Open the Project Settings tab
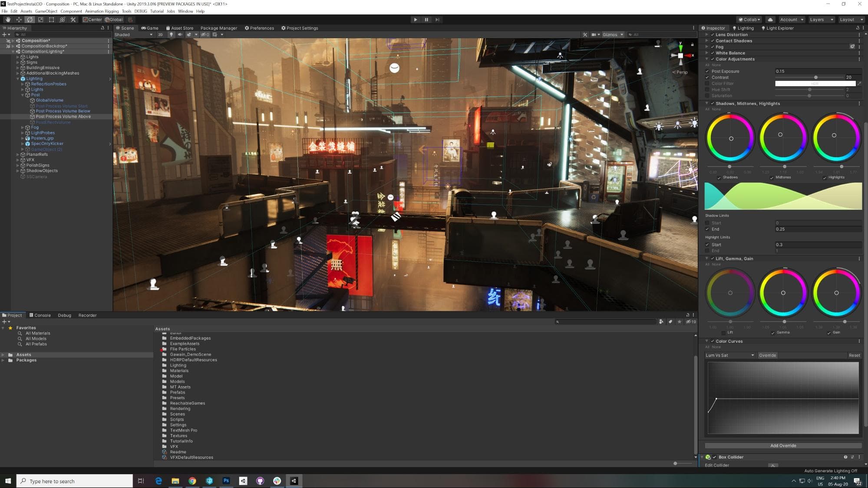Screen dimensions: 868x488 point(300,28)
